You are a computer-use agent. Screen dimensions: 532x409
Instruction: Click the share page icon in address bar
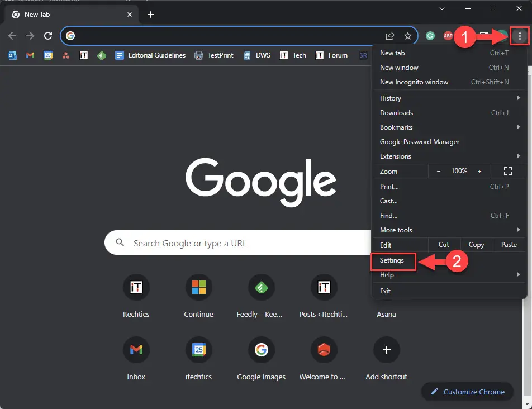tap(390, 36)
